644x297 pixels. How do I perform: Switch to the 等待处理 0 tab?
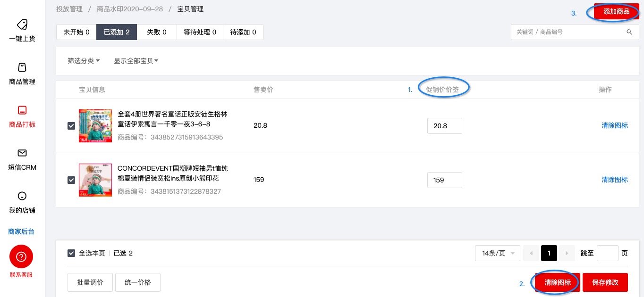(200, 32)
